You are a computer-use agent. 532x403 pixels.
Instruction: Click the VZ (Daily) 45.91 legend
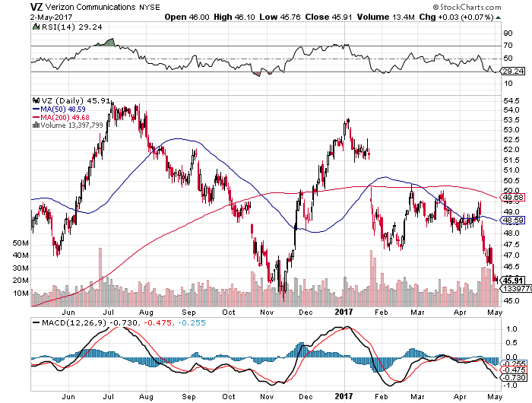click(x=76, y=100)
